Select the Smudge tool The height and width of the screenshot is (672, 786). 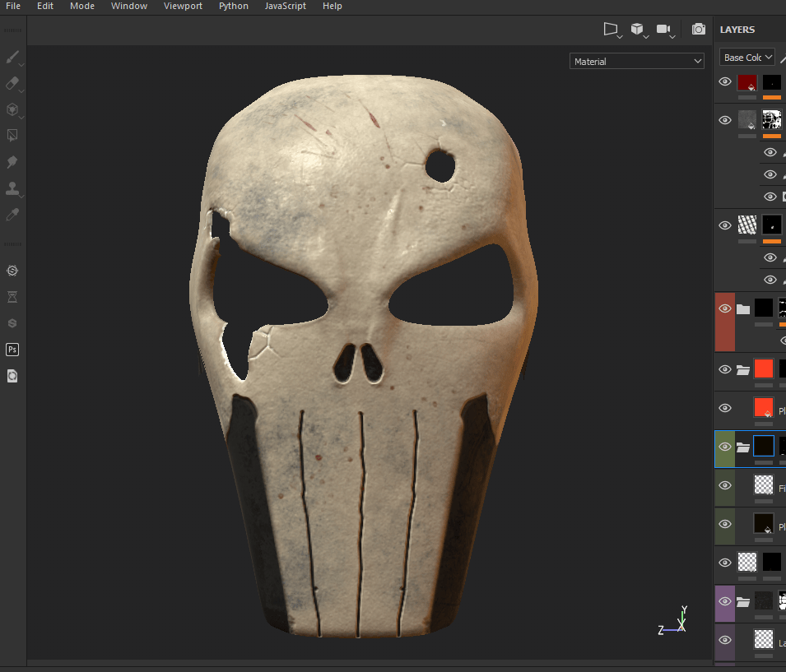click(12, 162)
